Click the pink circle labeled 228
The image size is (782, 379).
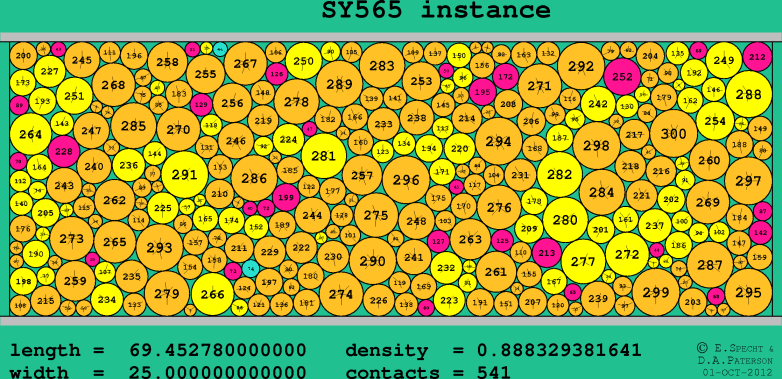[64, 151]
